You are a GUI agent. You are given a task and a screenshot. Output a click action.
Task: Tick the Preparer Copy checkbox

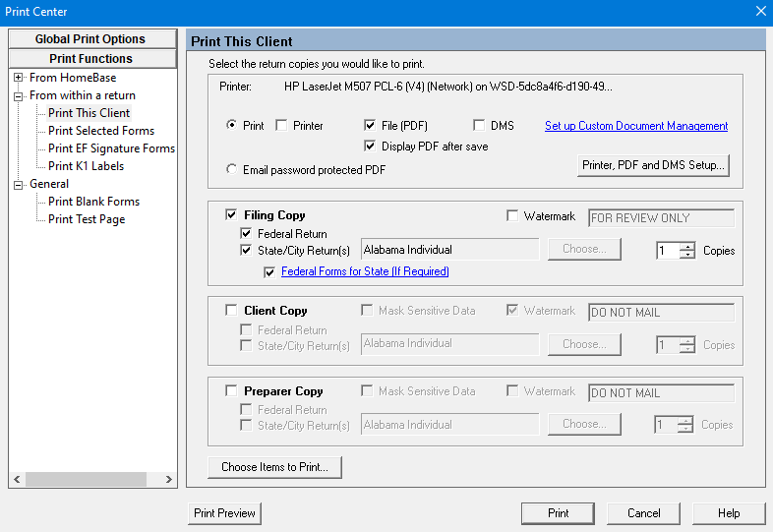point(231,391)
